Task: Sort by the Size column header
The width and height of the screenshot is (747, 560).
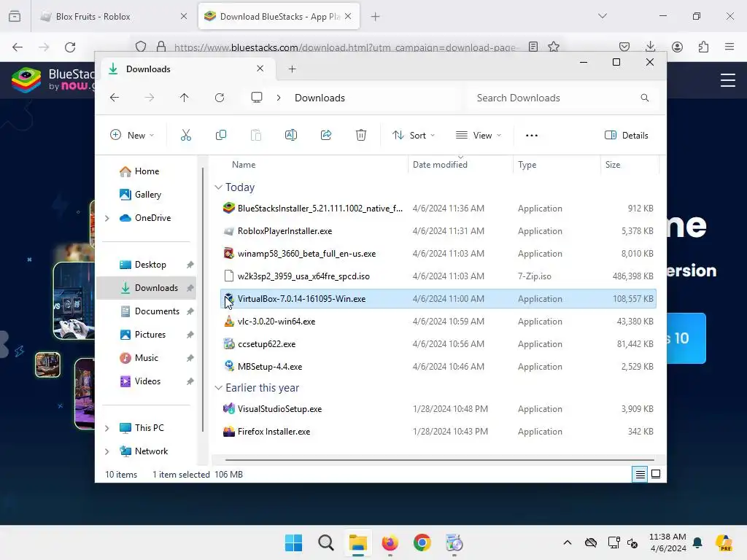Action: [x=613, y=165]
